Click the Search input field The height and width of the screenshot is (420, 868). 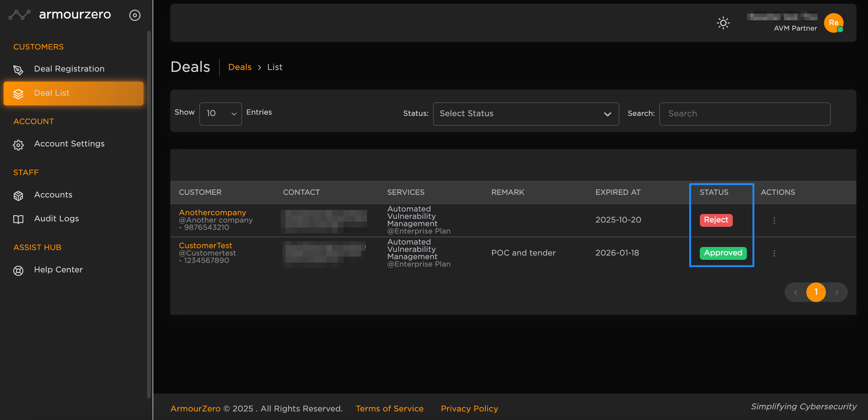744,114
